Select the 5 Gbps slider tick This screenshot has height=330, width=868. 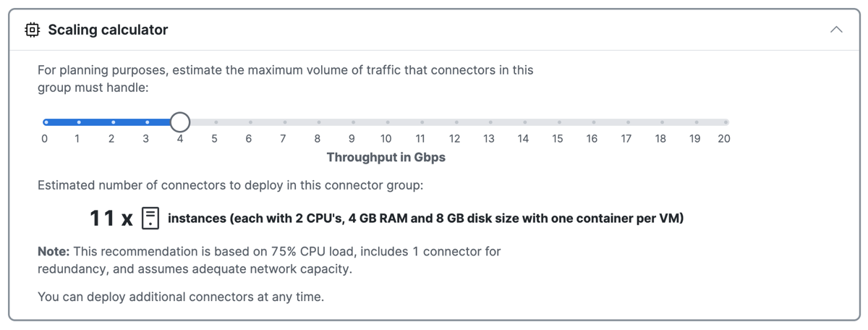point(216,122)
